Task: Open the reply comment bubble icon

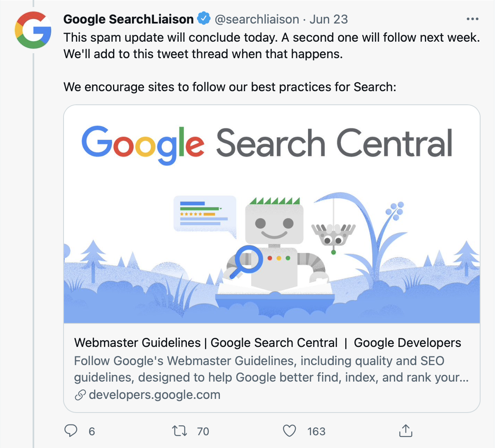Action: pyautogui.click(x=71, y=431)
